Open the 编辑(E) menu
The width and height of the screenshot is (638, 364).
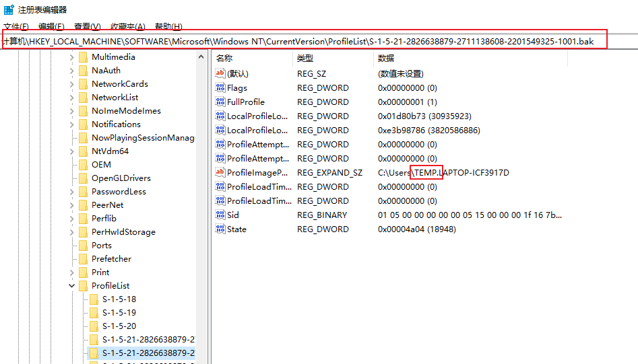point(51,26)
